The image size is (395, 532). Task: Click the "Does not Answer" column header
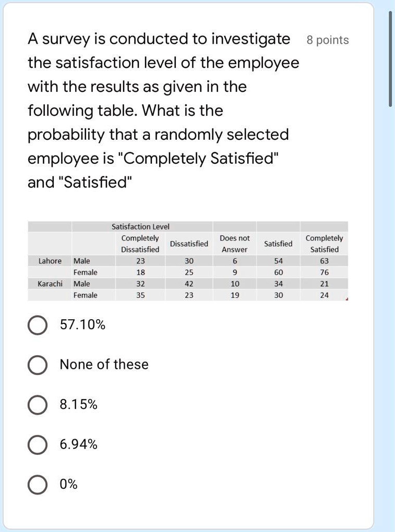coord(234,244)
